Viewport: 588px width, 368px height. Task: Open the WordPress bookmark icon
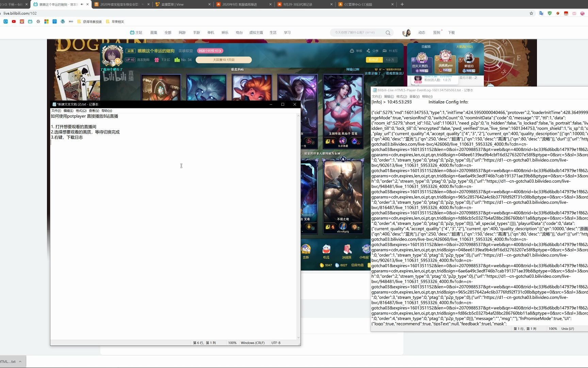pyautogui.click(x=63, y=21)
